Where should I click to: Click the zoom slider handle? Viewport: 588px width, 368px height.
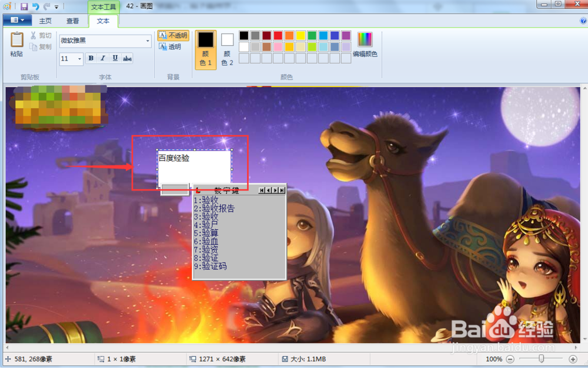(541, 359)
